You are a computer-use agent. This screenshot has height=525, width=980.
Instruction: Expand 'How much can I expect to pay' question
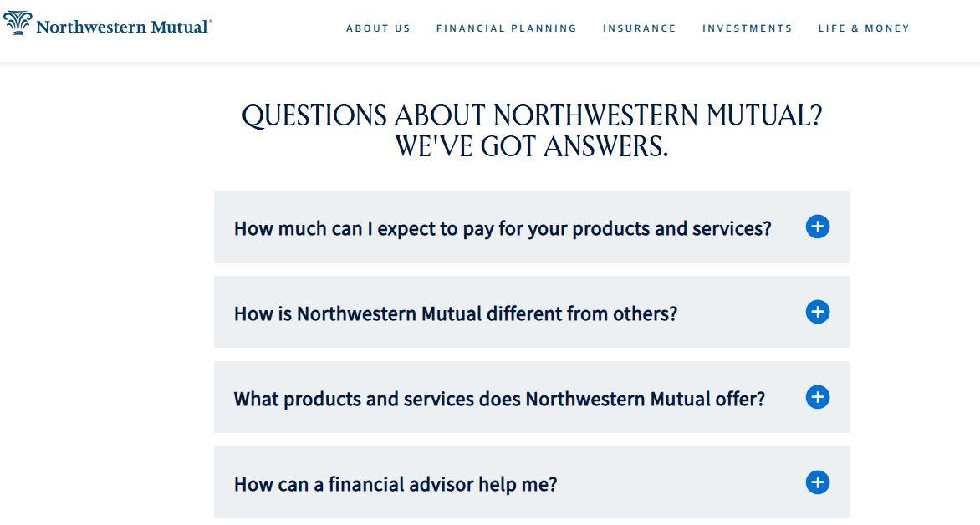pyautogui.click(x=503, y=228)
